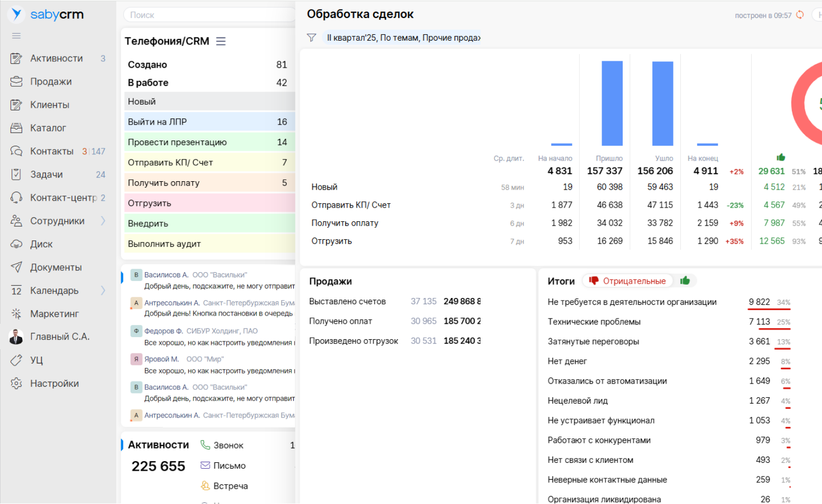Collapse the sidebar using the hamburger icon

(16, 36)
